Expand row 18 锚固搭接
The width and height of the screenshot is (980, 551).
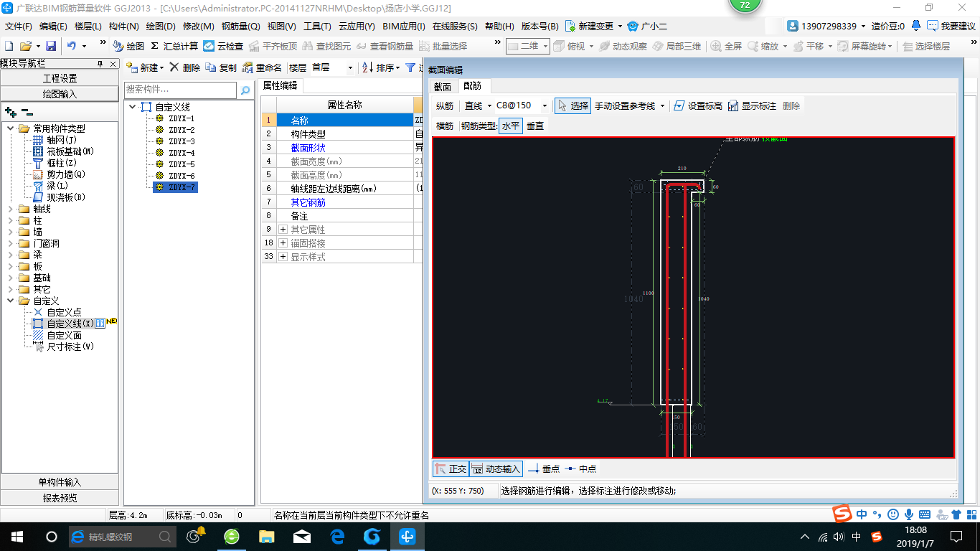[x=283, y=243]
